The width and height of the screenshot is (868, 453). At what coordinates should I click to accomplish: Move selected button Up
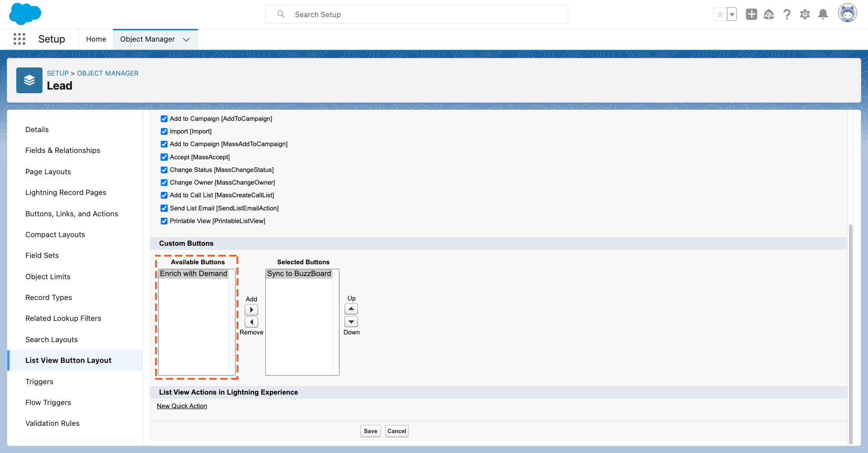click(351, 309)
